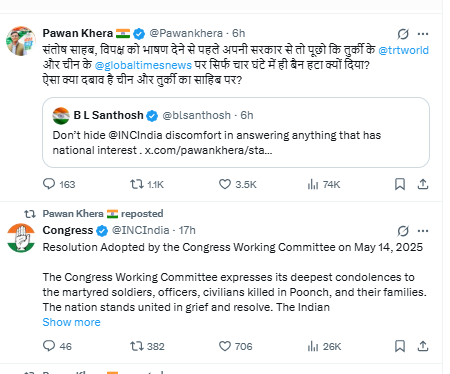Expand Congress post with Show more
The width and height of the screenshot is (450, 374).
click(x=71, y=322)
